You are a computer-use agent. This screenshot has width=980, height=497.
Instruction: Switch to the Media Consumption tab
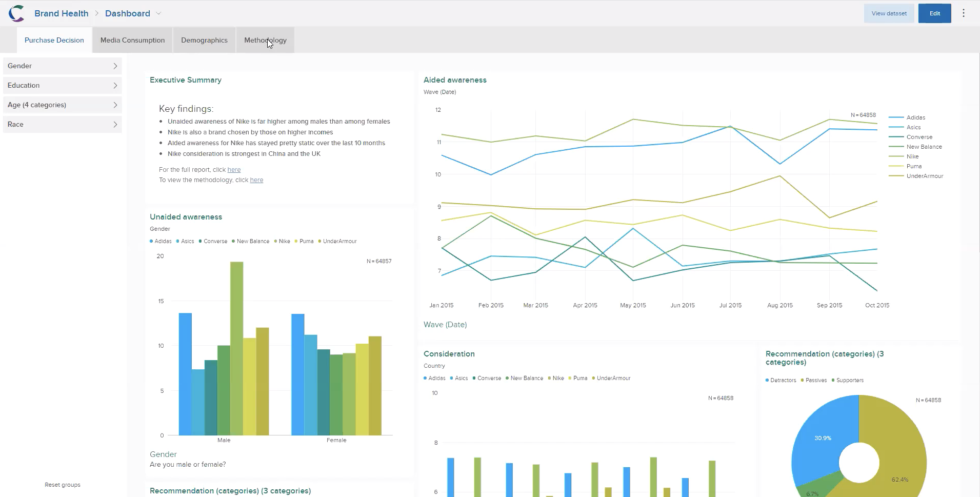tap(132, 40)
